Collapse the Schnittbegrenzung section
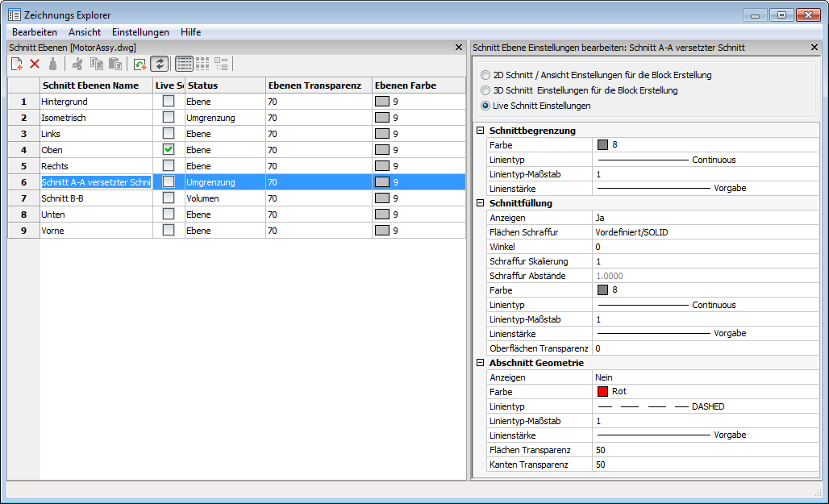 coord(481,131)
